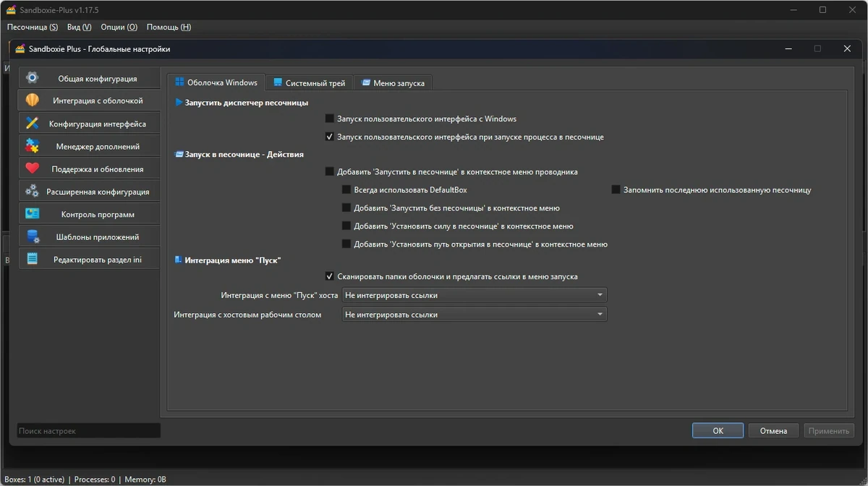The height and width of the screenshot is (486, 868).
Task: Open Редактировать раздел ini page
Action: click(x=89, y=259)
